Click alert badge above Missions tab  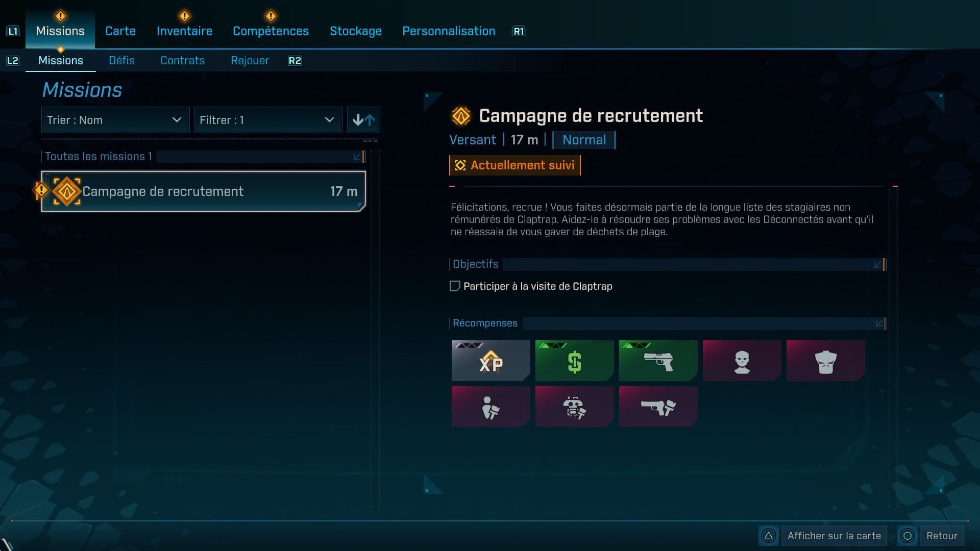tap(60, 16)
